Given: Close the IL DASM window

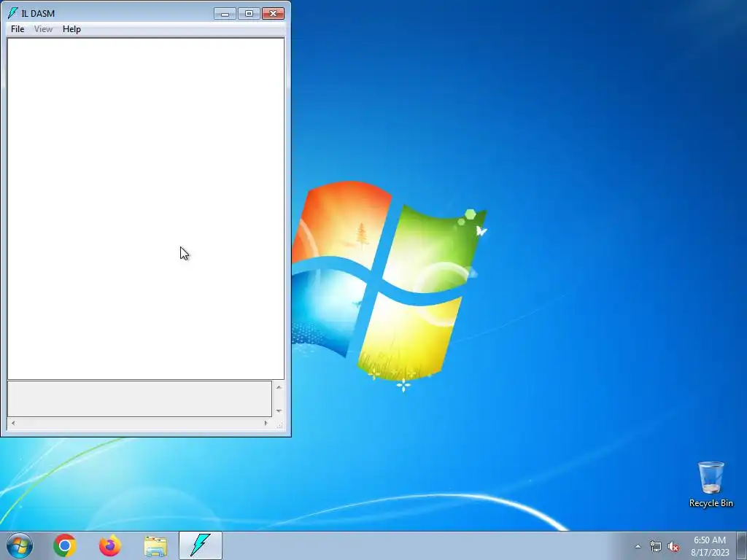Looking at the screenshot, I should (273, 14).
